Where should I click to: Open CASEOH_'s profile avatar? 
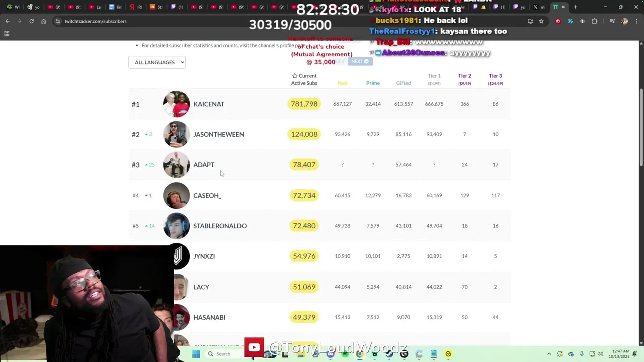(176, 195)
